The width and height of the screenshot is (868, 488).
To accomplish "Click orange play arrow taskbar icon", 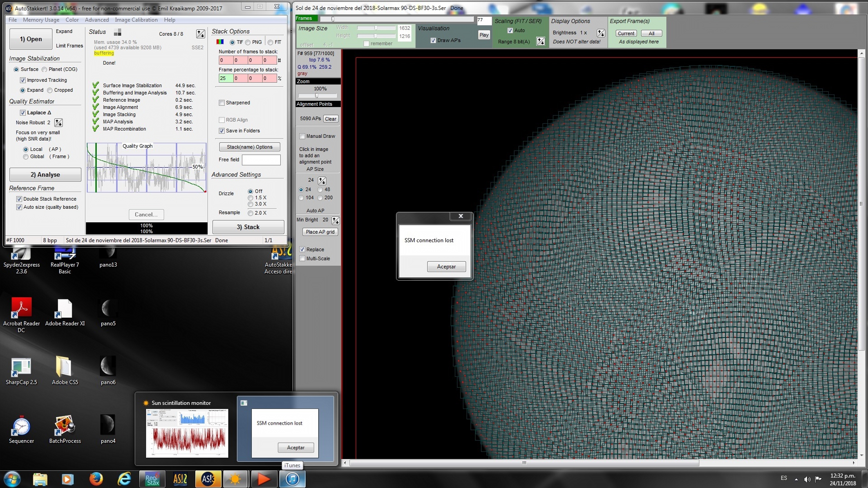I will tap(264, 479).
